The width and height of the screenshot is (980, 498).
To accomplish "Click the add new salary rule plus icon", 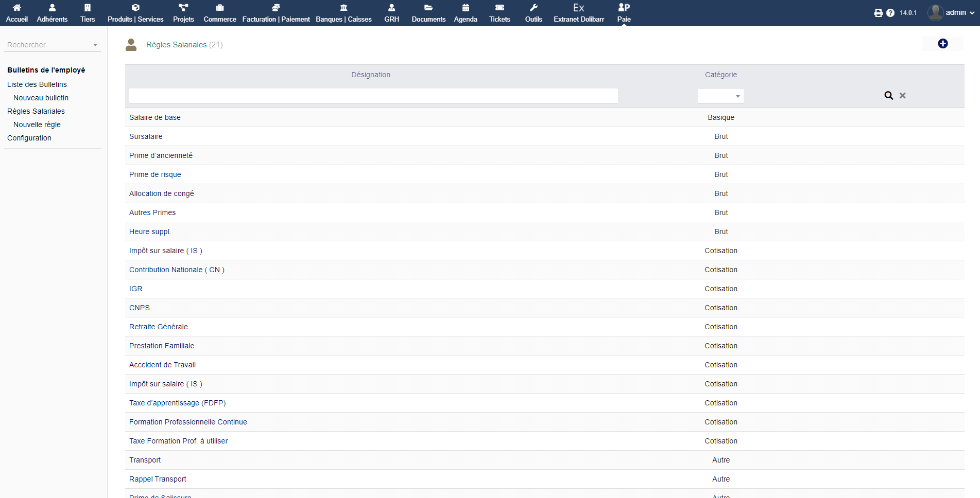I will coord(942,44).
